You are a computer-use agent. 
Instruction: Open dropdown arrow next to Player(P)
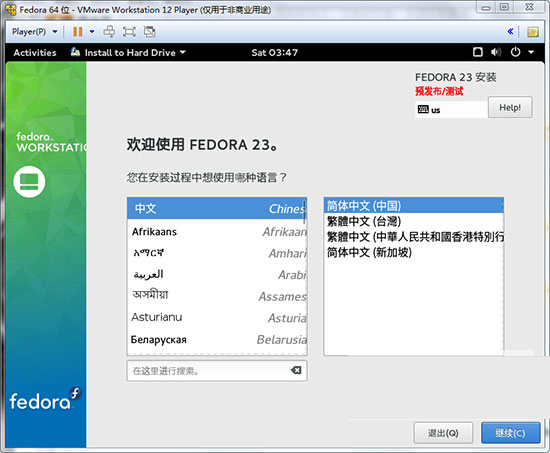coord(55,32)
